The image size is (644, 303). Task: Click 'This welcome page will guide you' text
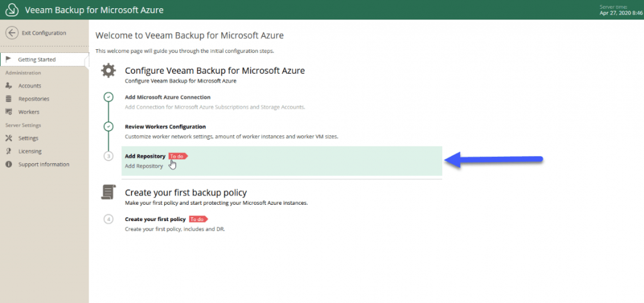[184, 51]
